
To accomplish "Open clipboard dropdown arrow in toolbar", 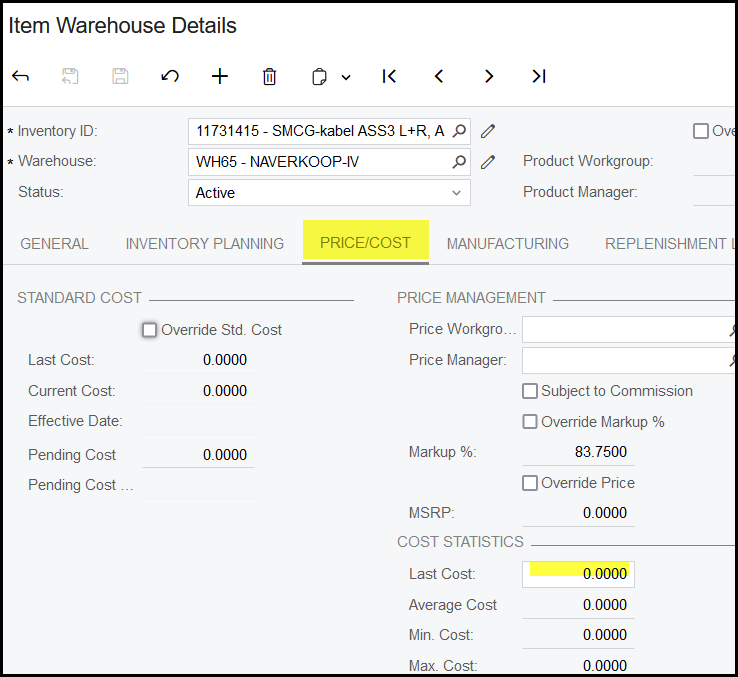I will tap(346, 77).
